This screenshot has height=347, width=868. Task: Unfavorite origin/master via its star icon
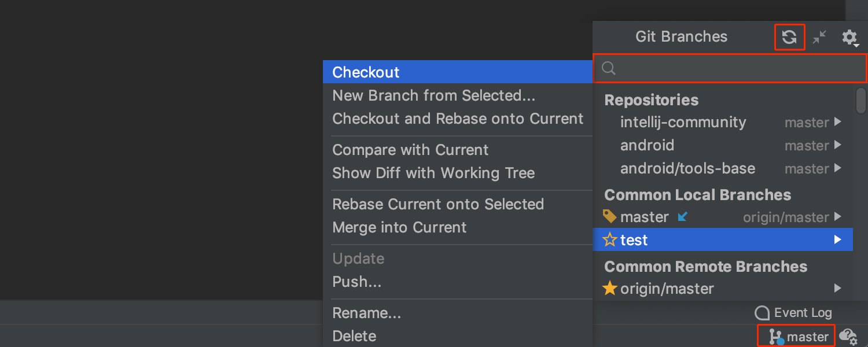point(609,288)
